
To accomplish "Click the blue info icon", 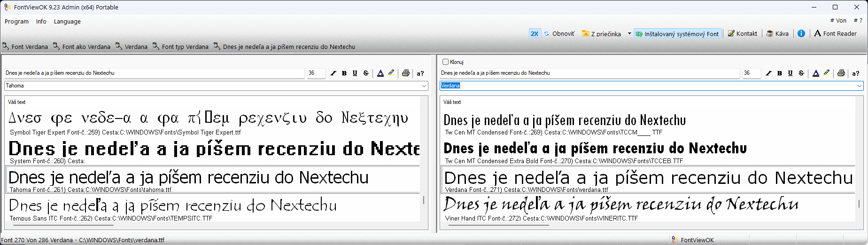I will tap(801, 33).
